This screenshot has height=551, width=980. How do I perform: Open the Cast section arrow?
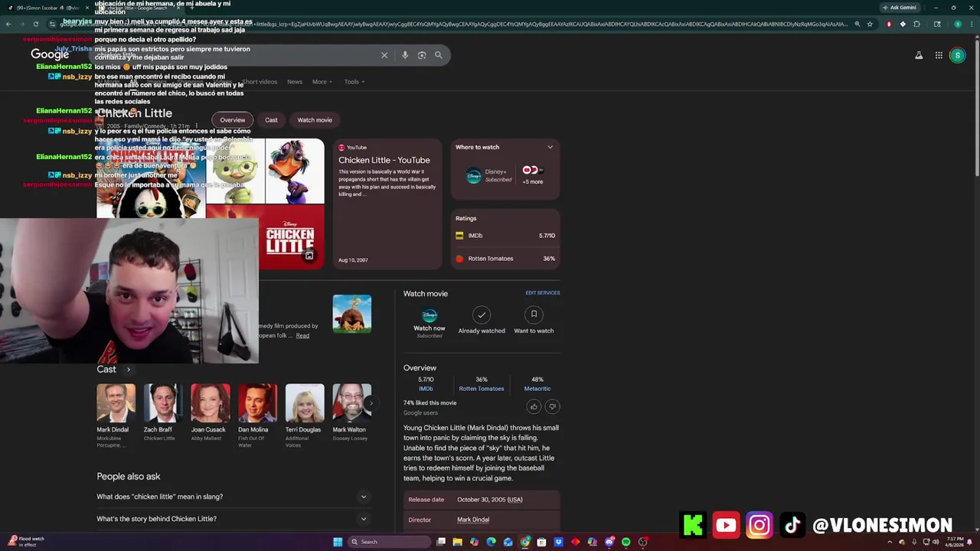tap(128, 370)
